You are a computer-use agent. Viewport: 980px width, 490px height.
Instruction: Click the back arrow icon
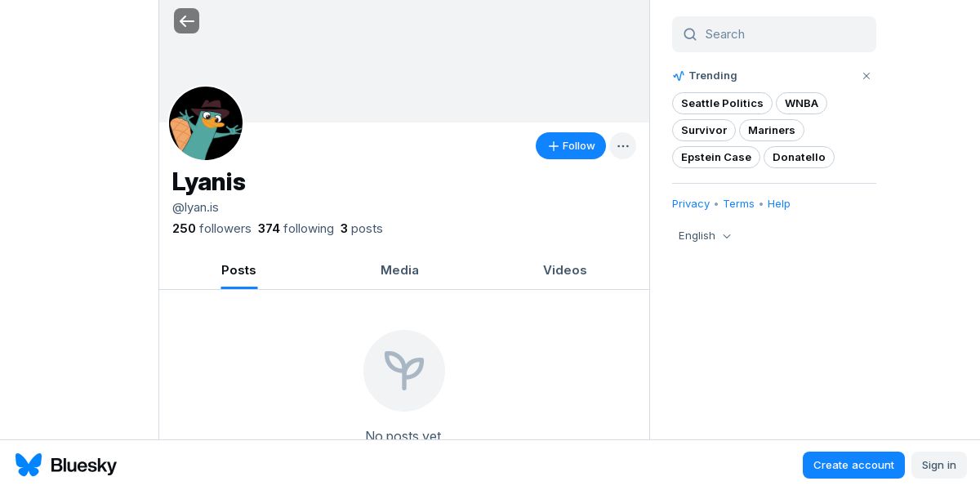(186, 21)
